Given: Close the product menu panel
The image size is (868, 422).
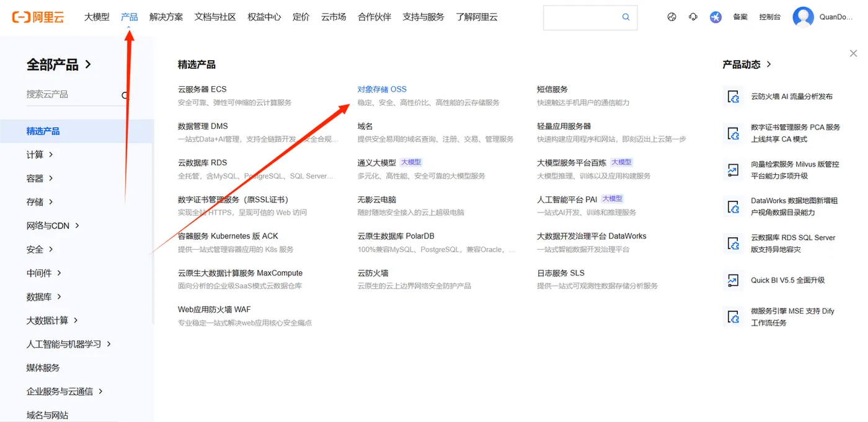Looking at the screenshot, I should click(853, 54).
